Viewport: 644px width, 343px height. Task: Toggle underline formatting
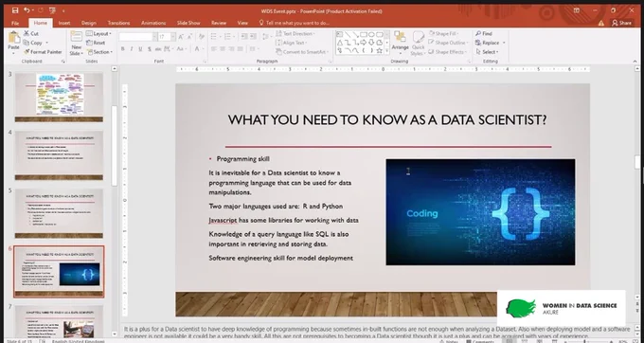tap(140, 49)
